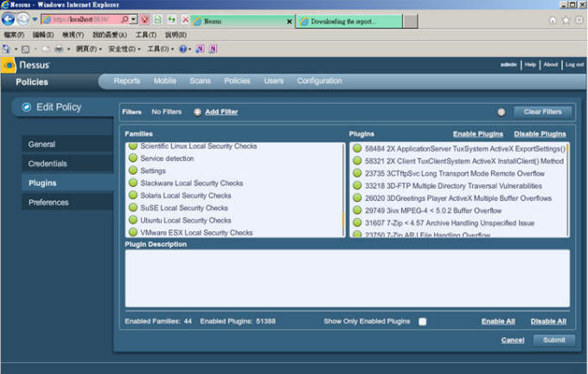The width and height of the screenshot is (588, 374).
Task: Stop loading with the red X icon
Action: [x=184, y=19]
